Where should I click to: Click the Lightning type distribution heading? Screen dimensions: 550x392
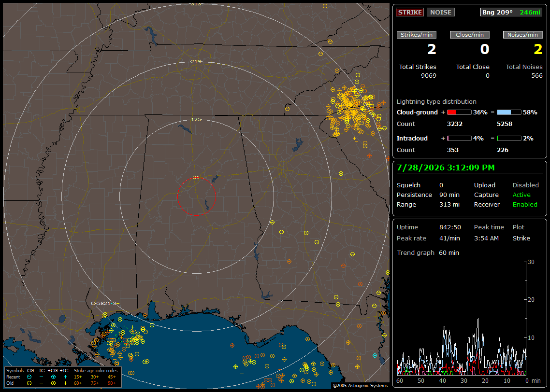(436, 101)
